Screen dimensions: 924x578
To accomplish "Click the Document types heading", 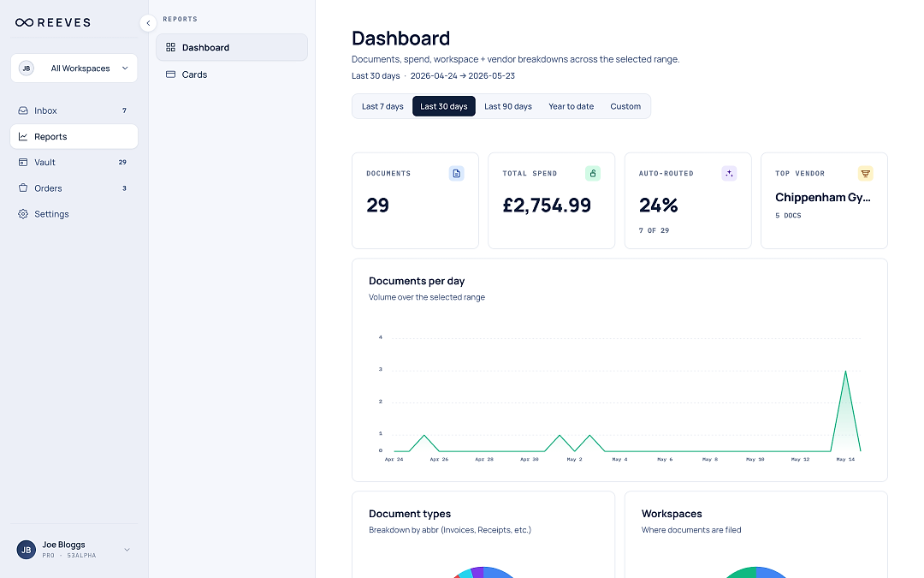I will coord(410,514).
